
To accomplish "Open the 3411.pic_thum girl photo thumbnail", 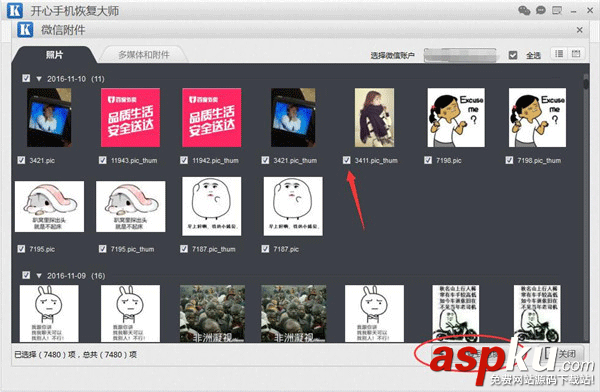I will [374, 118].
